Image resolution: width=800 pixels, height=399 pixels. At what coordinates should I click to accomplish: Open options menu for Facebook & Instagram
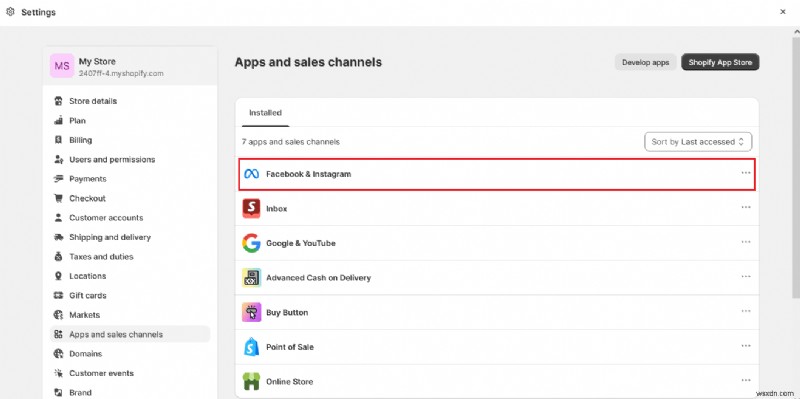coord(746,173)
